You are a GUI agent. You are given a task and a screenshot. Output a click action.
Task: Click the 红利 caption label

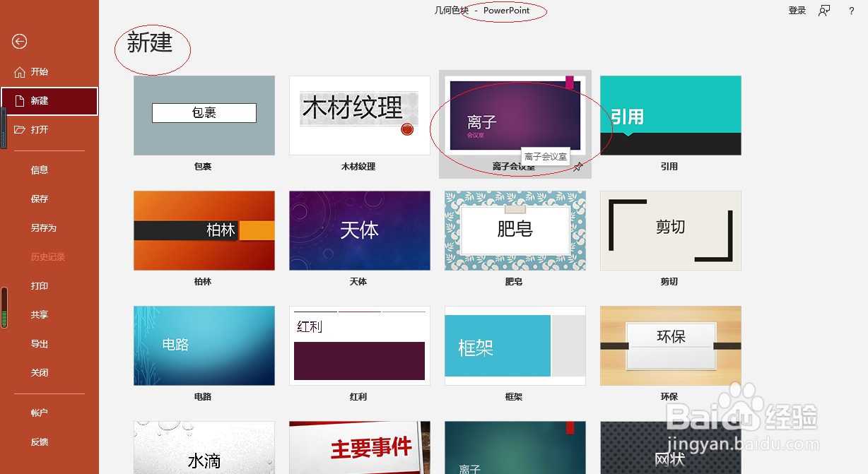click(358, 397)
